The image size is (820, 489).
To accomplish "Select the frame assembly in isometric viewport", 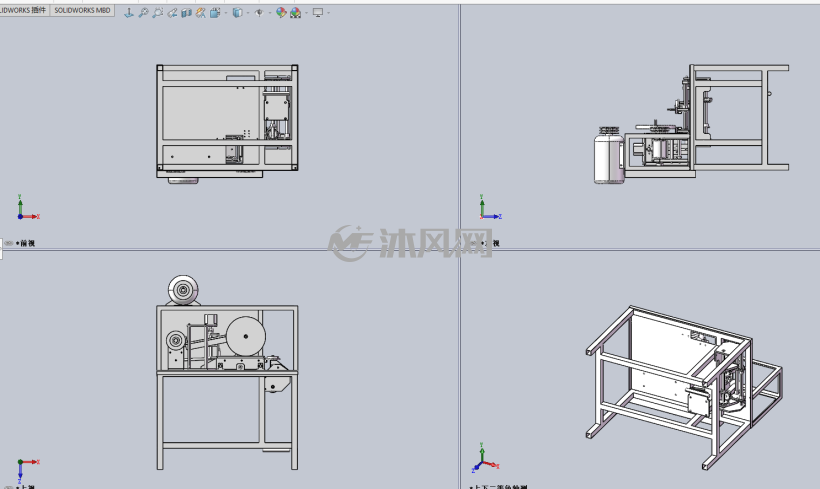I will click(x=685, y=387).
